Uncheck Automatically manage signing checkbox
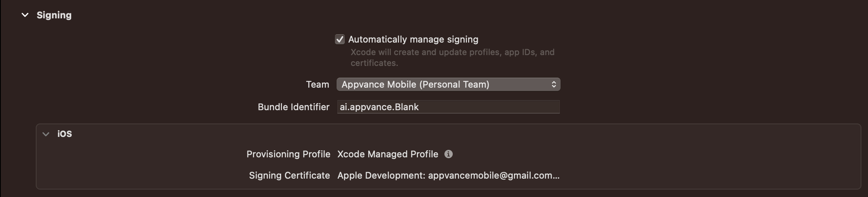Screen dimensions: 868x197 point(340,39)
